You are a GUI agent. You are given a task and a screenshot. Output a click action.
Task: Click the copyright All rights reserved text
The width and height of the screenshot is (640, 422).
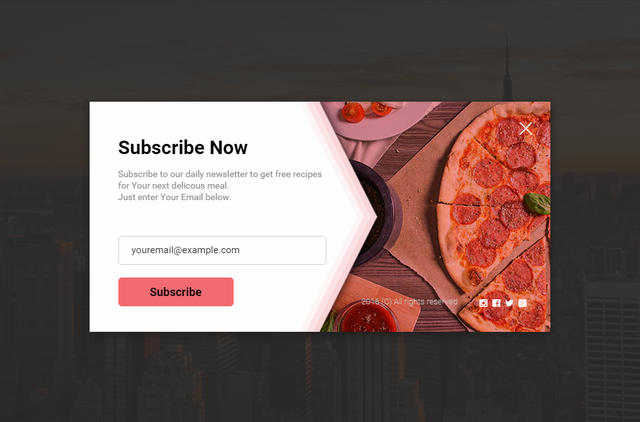click(409, 302)
